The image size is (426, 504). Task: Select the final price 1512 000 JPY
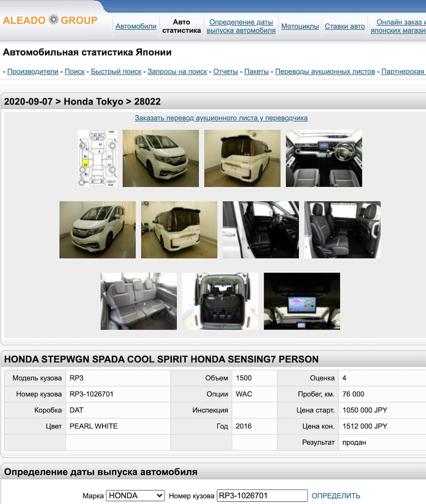pyautogui.click(x=365, y=426)
